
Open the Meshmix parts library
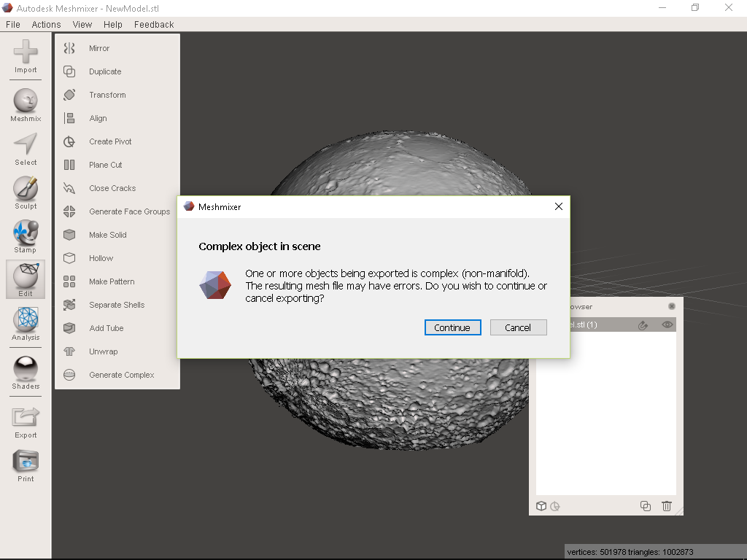coord(25,104)
